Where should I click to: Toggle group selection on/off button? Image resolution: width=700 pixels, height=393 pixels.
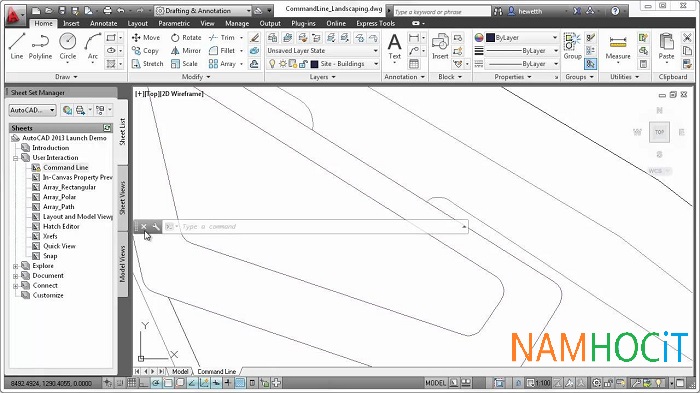[591, 64]
